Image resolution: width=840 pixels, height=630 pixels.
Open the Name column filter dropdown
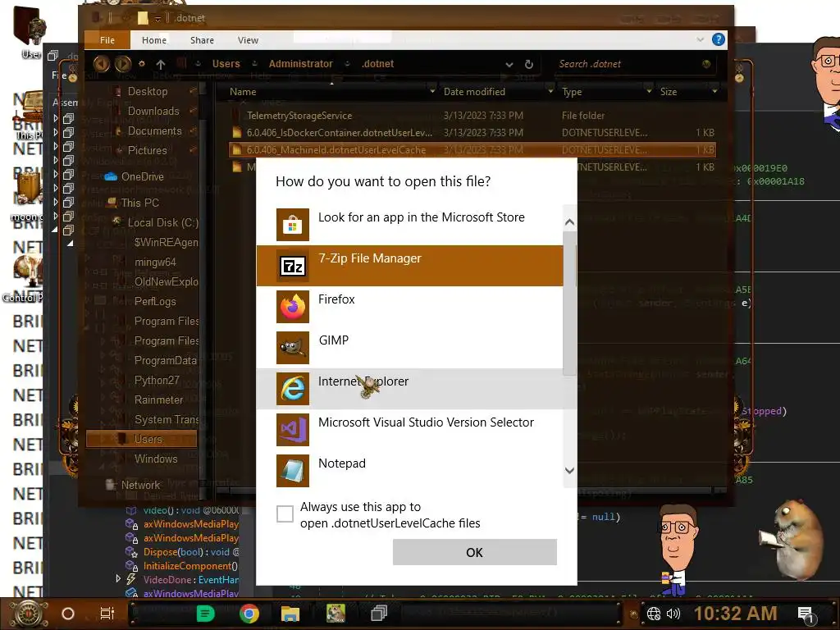click(x=432, y=92)
